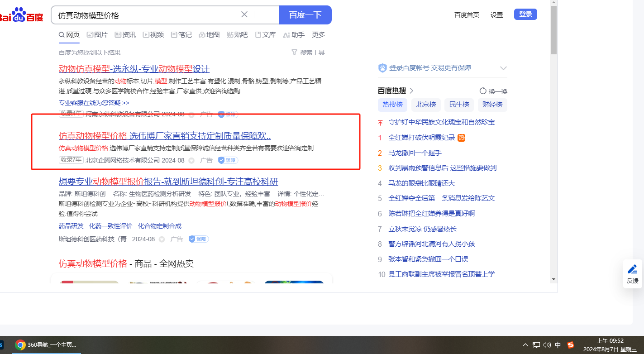Switch to the 视频 tab
This screenshot has height=354, width=644.
[153, 35]
